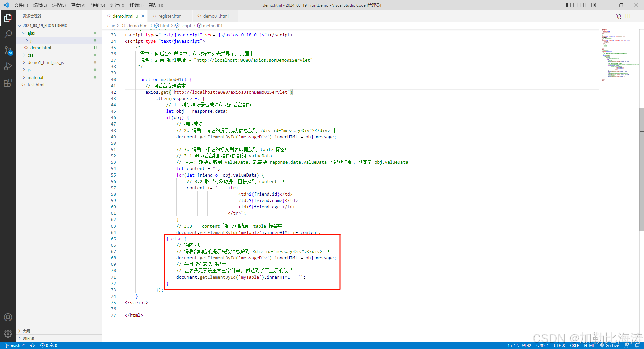Click line number 55 in gutter
Viewport: 644px width, 349px height.
click(113, 175)
